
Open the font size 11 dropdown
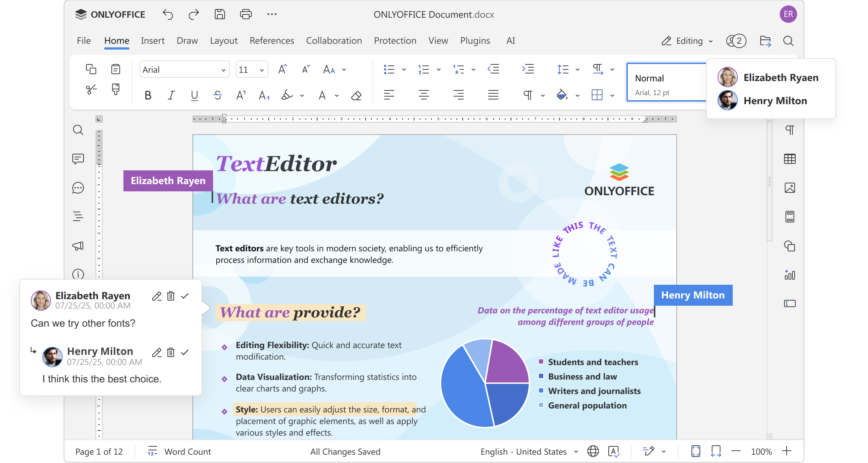[x=261, y=70]
